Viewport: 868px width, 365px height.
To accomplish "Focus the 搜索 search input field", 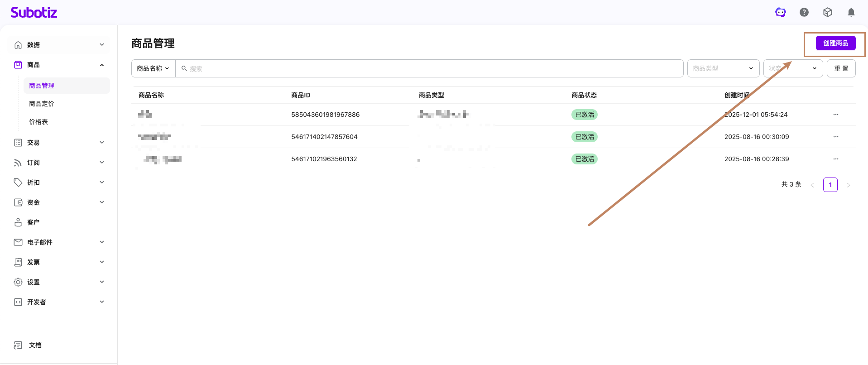I will (429, 68).
